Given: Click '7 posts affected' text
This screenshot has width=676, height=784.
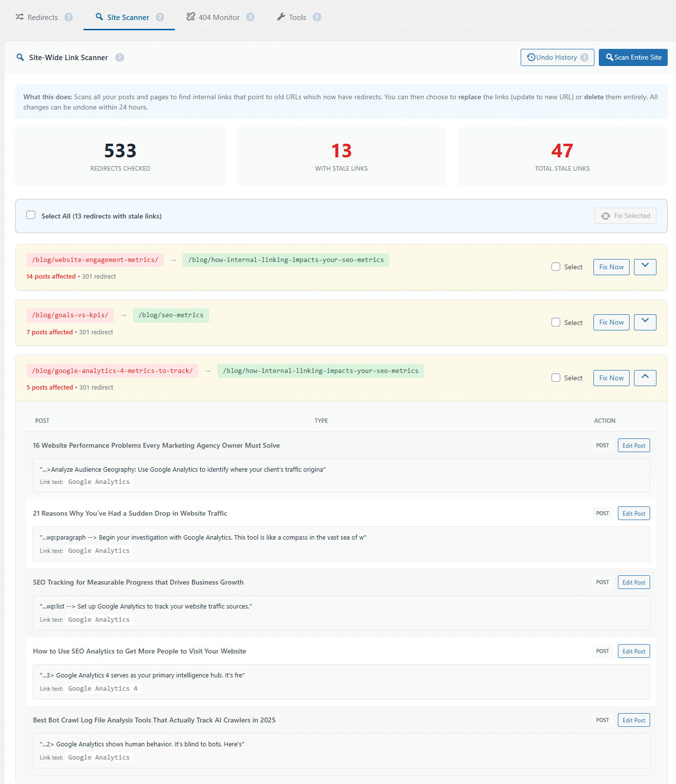Looking at the screenshot, I should [50, 332].
